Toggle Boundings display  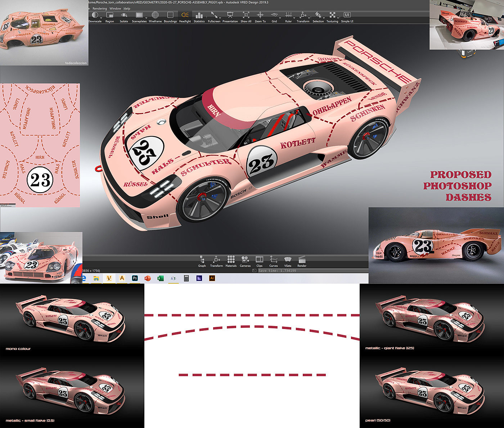[x=170, y=15]
